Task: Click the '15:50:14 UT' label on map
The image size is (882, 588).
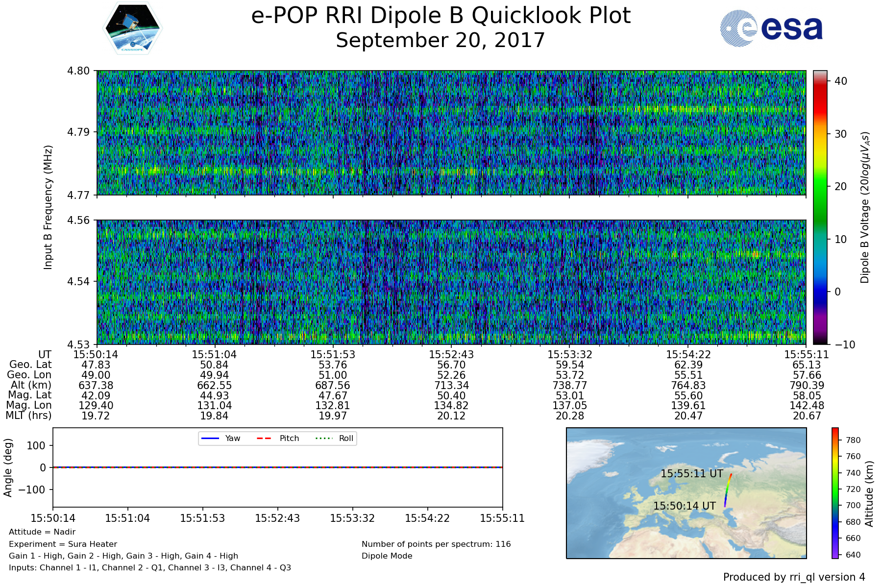Action: point(685,506)
